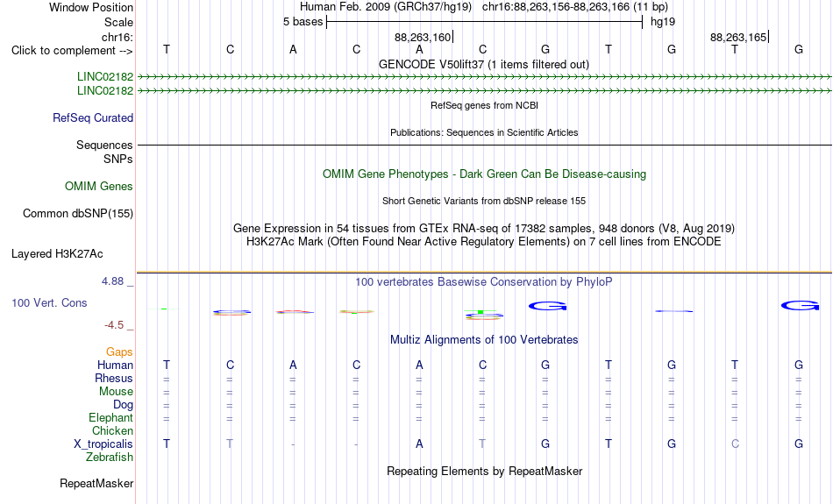Click the Mouse species label
Image resolution: width=833 pixels, height=504 pixels.
(116, 392)
